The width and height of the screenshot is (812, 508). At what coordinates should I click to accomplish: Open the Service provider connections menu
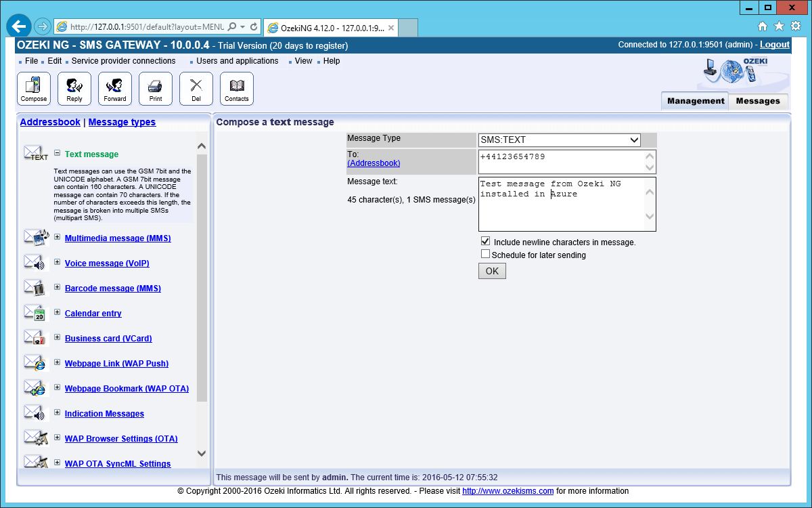[x=123, y=61]
